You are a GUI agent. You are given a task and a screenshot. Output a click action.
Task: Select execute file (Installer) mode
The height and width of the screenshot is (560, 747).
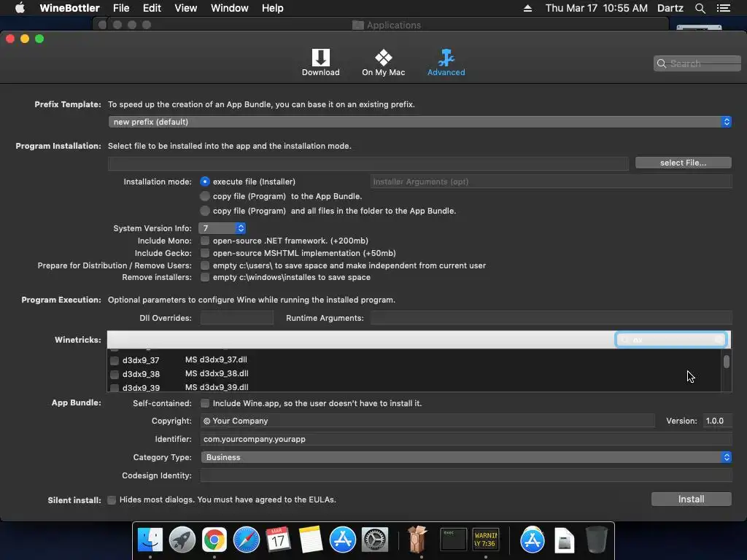(205, 182)
